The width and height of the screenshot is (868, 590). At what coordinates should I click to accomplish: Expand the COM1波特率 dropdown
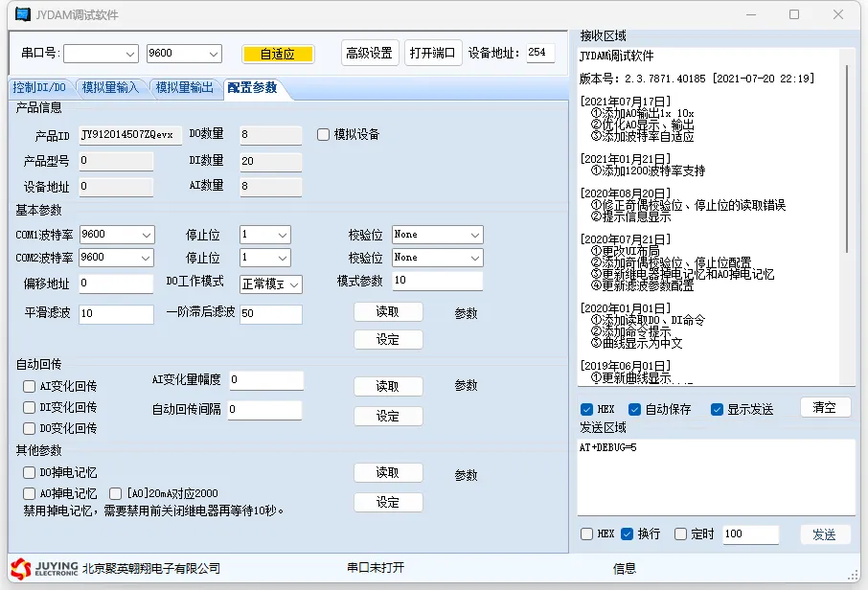[x=117, y=235]
